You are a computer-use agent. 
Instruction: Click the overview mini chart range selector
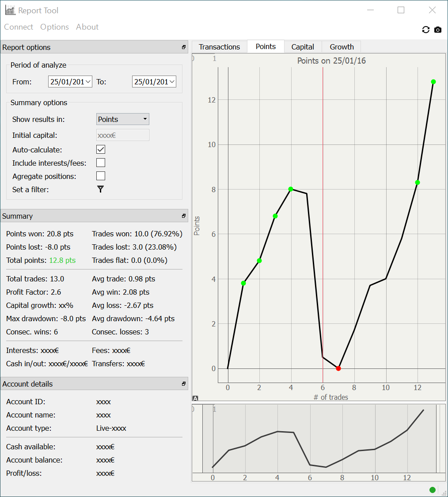point(319,439)
